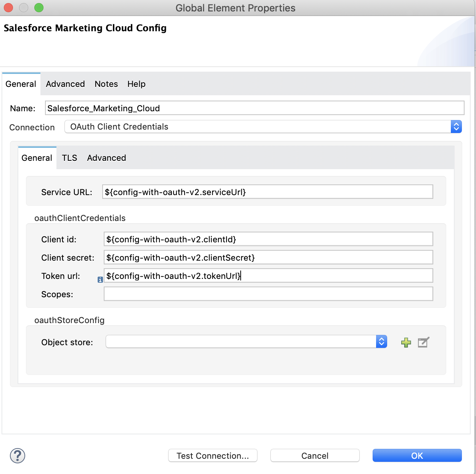Click the empty Scopes input field
The image size is (476, 474).
(x=268, y=294)
